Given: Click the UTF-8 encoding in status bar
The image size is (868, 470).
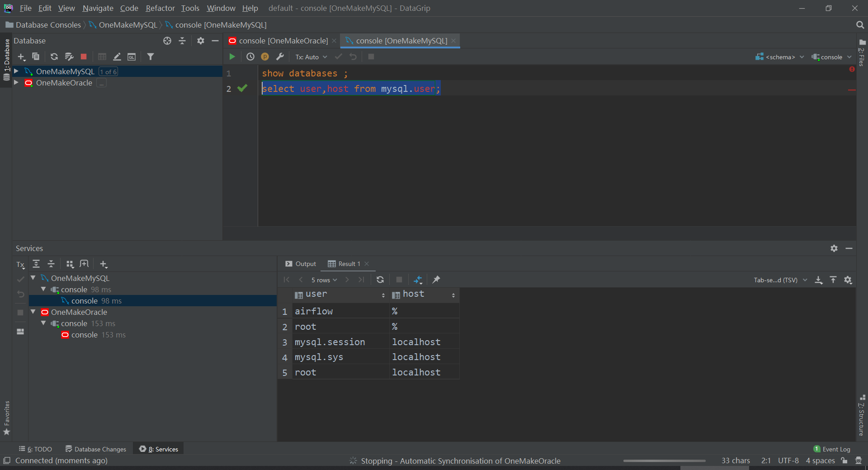Looking at the screenshot, I should pos(788,461).
